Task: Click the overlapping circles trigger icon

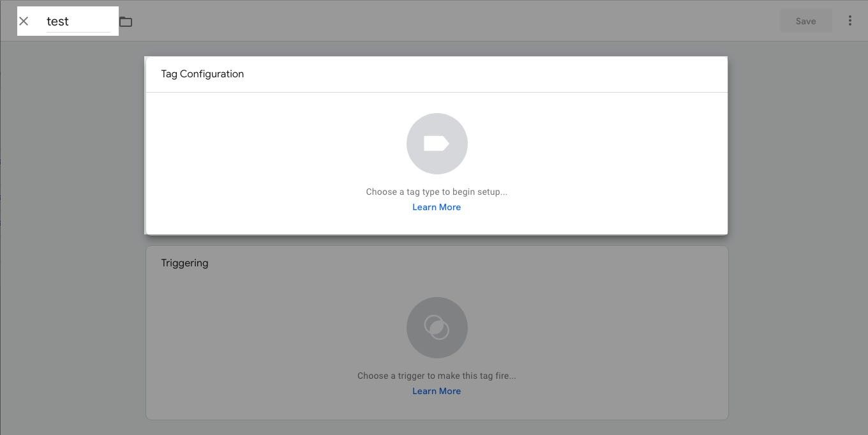Action: point(437,328)
